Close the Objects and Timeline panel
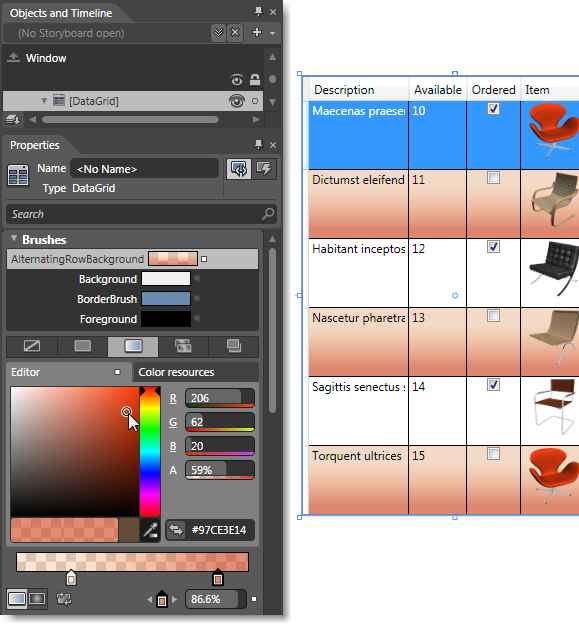Viewport: 579px width, 624px height. coord(273,12)
